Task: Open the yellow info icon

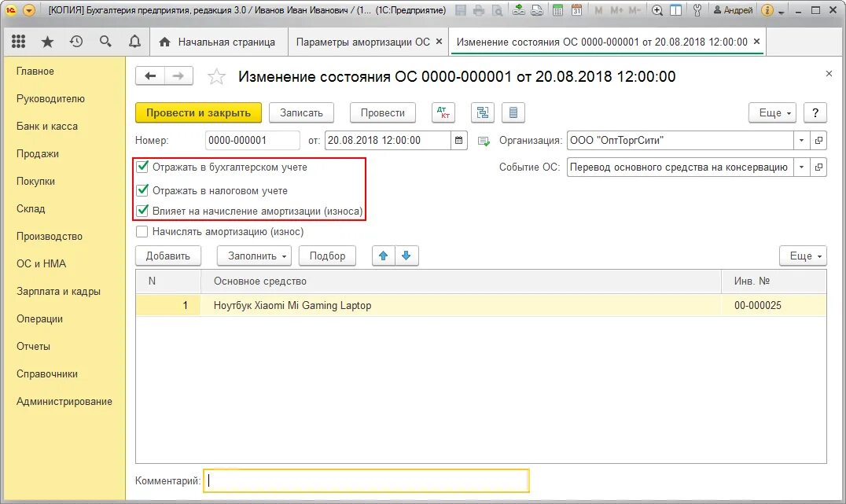Action: pos(767,9)
